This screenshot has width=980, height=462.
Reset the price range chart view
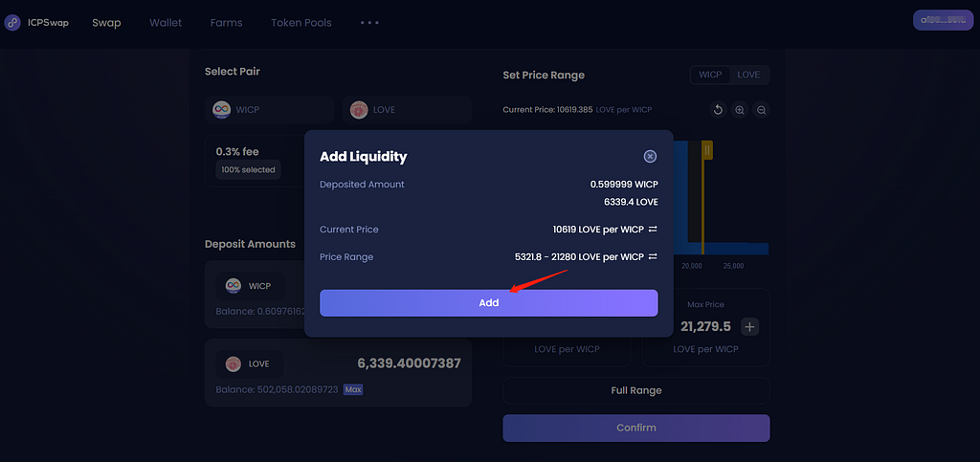click(718, 110)
